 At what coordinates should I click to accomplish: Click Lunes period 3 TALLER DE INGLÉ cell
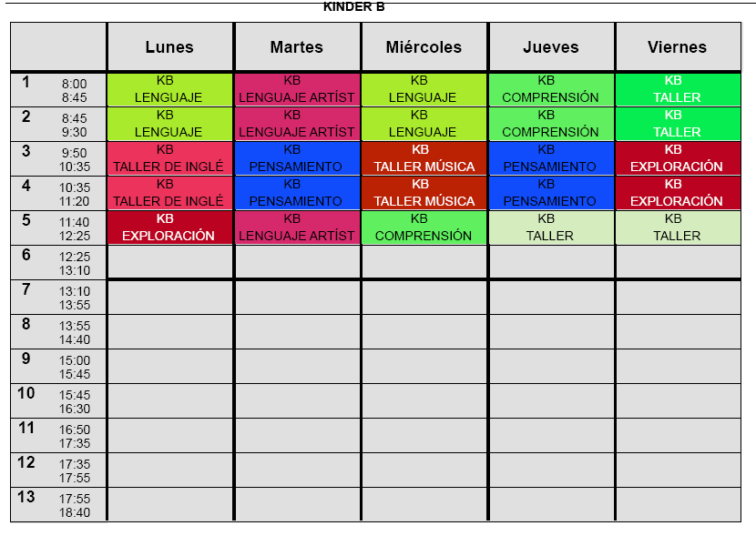(x=169, y=158)
